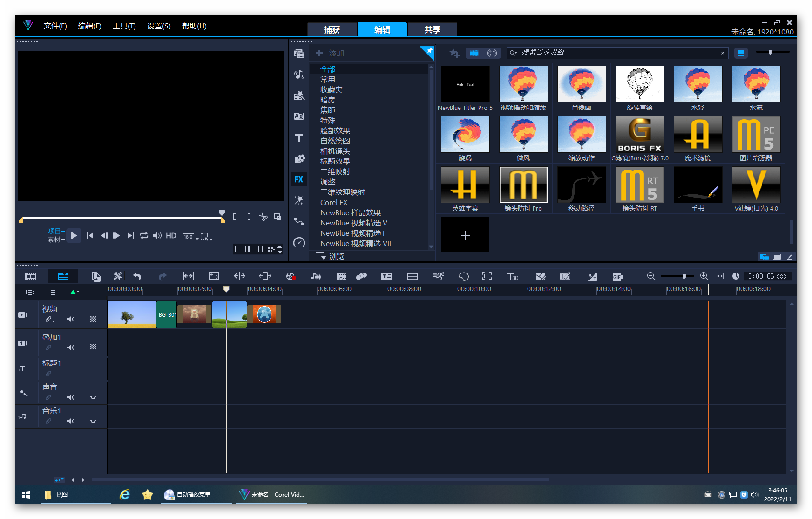Switch to the 共享 tab
This screenshot has height=519, width=812.
(x=432, y=29)
